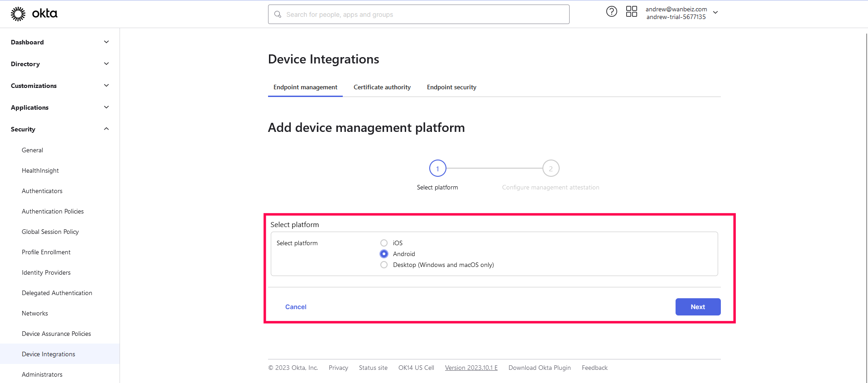
Task: Open the account dropdown chevron
Action: (x=715, y=13)
